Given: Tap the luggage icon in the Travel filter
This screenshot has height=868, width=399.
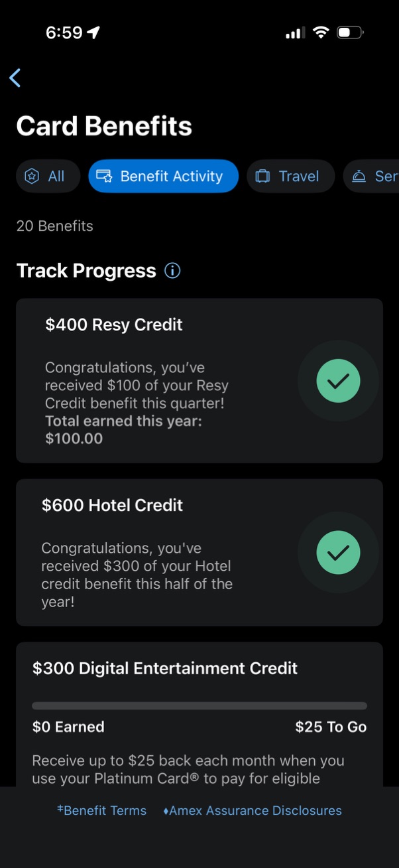Looking at the screenshot, I should point(263,176).
